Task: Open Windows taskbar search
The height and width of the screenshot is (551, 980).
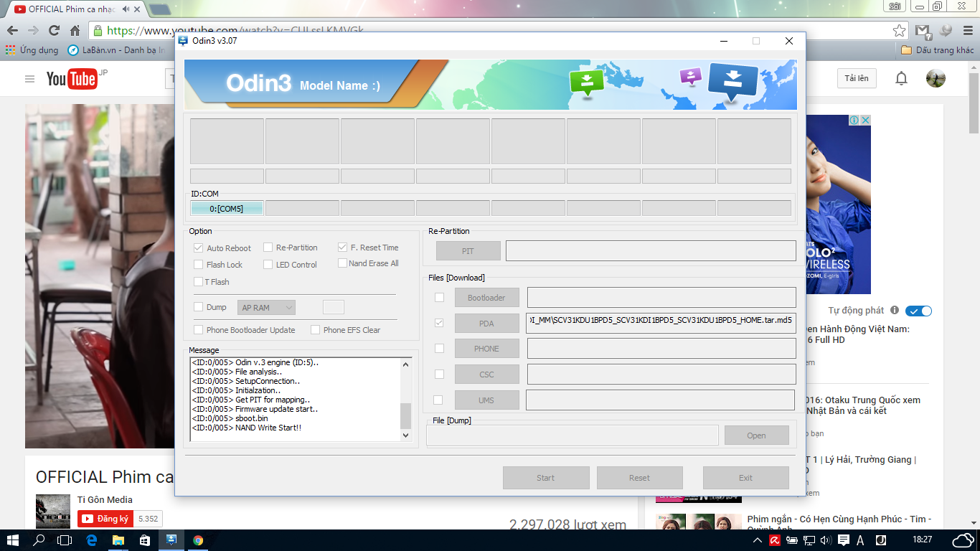Action: 39,540
